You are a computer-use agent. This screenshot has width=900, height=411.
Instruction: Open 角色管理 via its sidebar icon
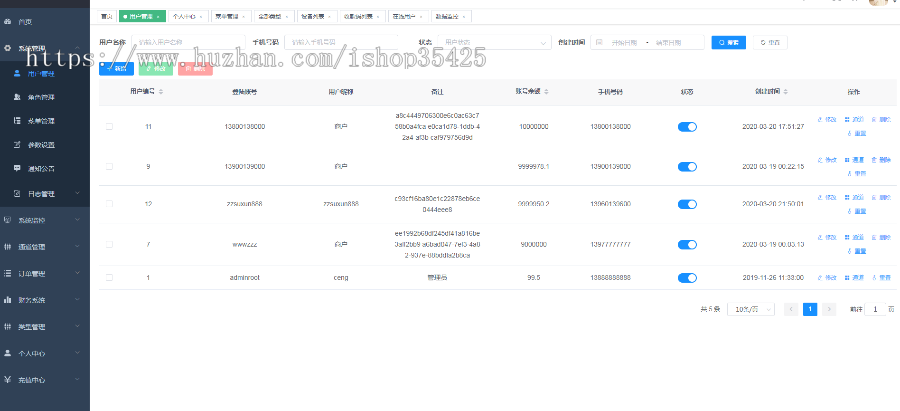18,97
